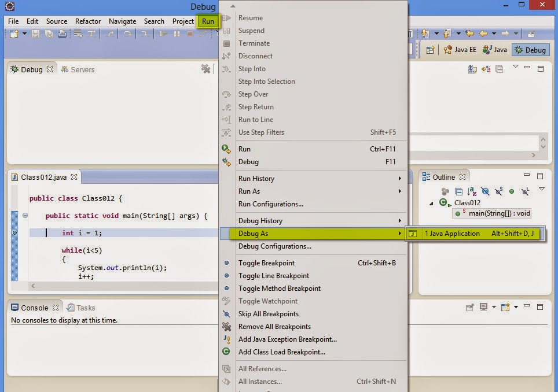This screenshot has width=558, height=392.
Task: Collapse the Class012 node in Outline
Action: coord(430,203)
